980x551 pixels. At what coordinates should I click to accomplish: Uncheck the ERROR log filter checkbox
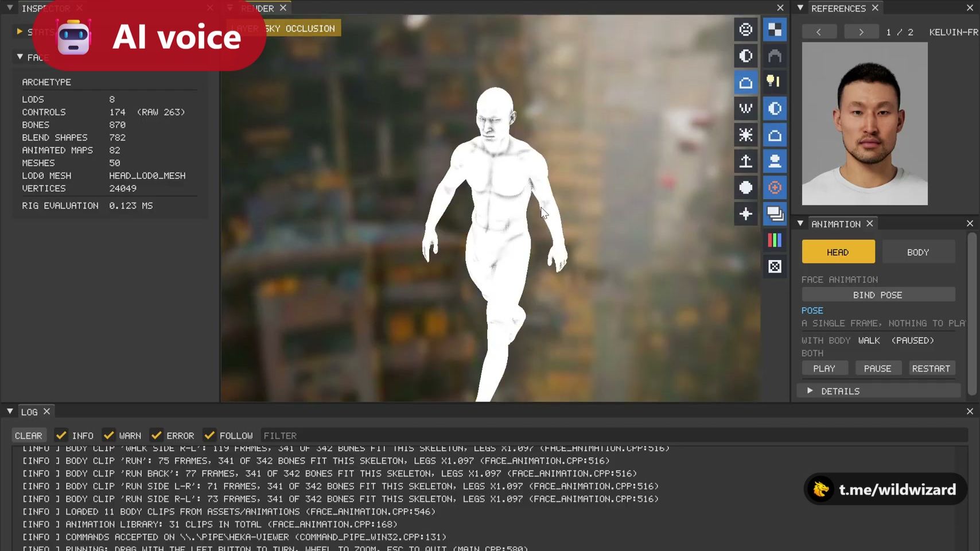click(156, 435)
